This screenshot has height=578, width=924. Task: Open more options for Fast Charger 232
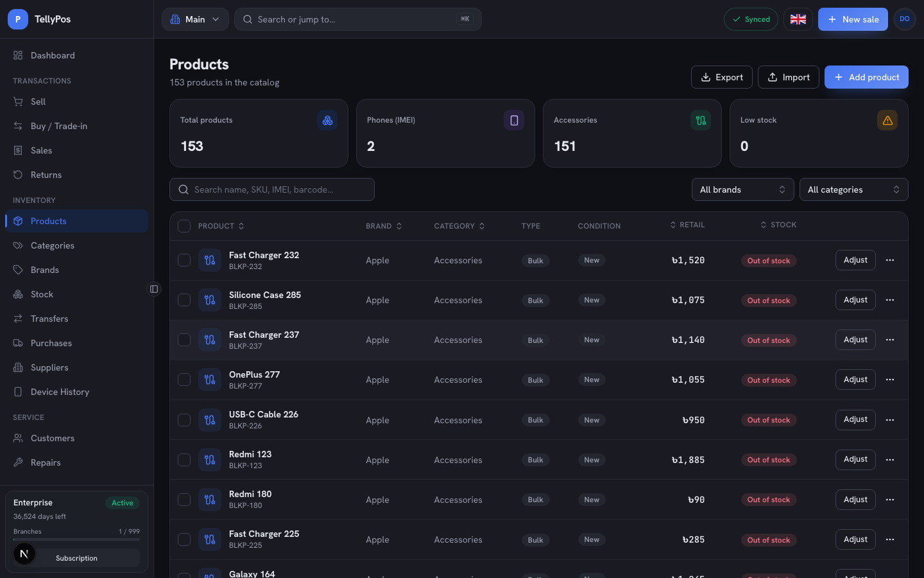(x=890, y=260)
